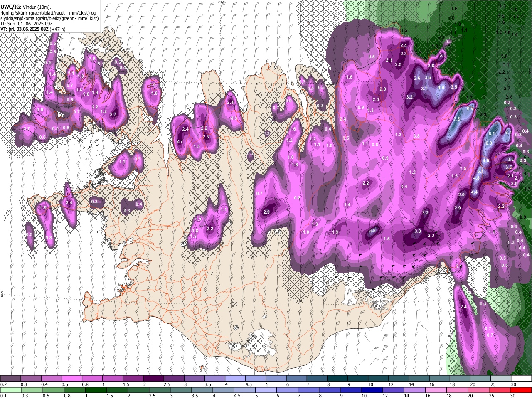Click the 15W longitude label at top
532x399 pixels.
440,2
